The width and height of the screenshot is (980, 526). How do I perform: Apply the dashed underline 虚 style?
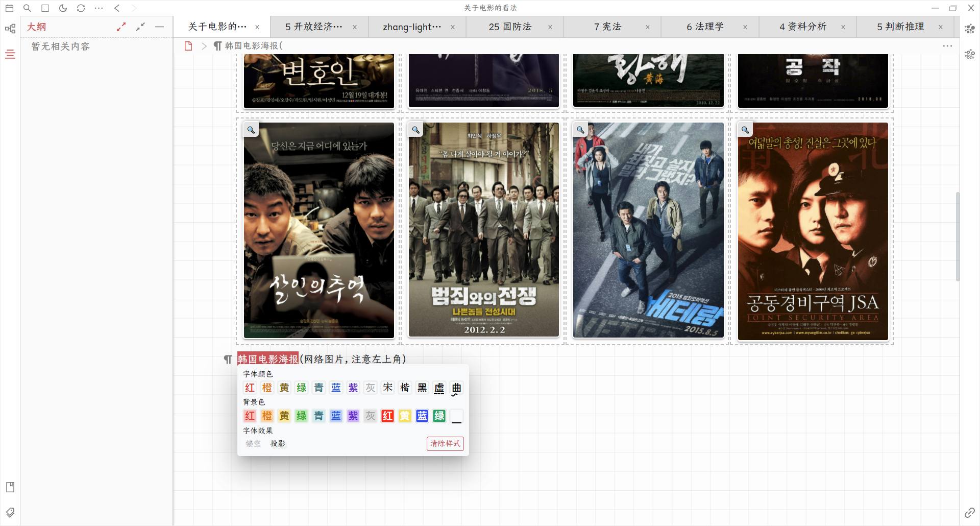(x=439, y=388)
